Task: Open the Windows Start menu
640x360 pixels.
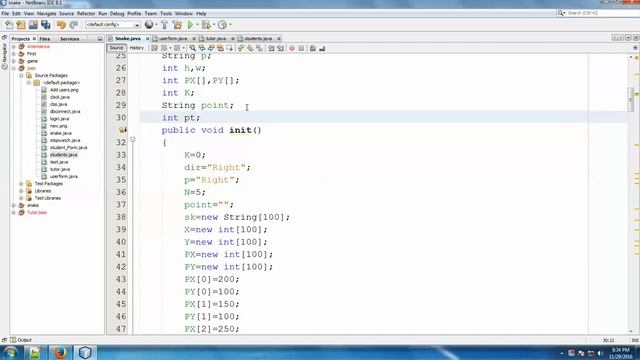Action: point(10,353)
